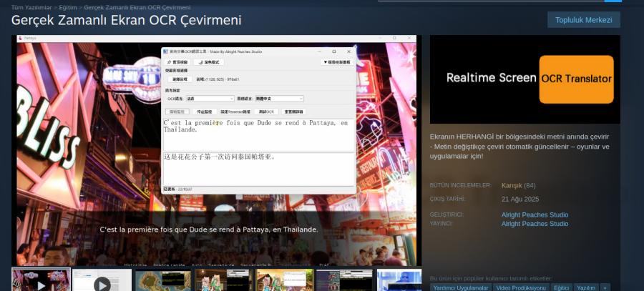Screen dimensions: 644x291
Task: Click the page title Gerçek Zamanlı Ekran OCR Çevirmeni
Action: pos(127,20)
